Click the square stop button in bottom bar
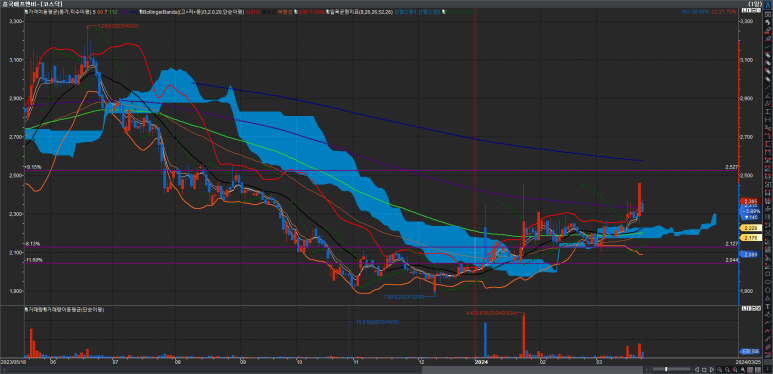Image resolution: width=773 pixels, height=374 pixels. 704,370
